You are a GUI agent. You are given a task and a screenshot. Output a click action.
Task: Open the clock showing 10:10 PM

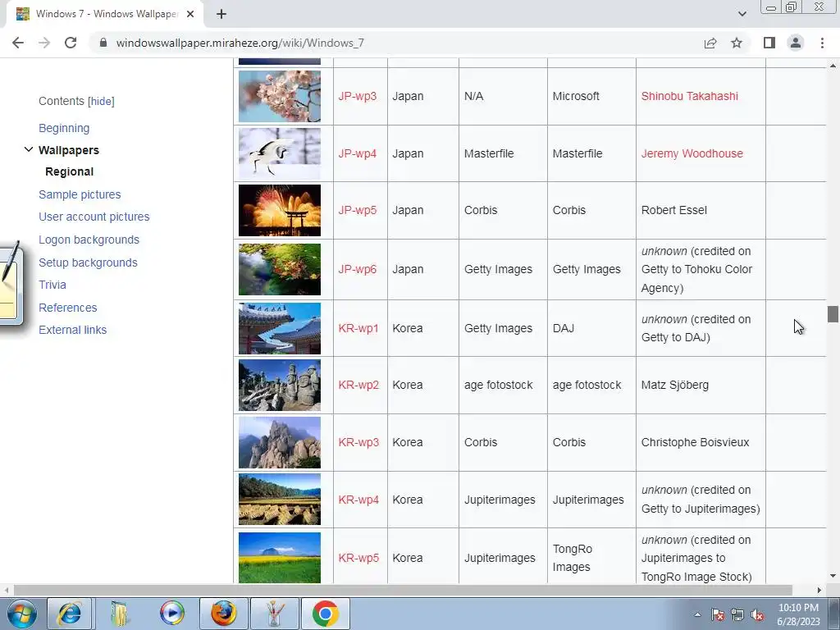click(798, 614)
